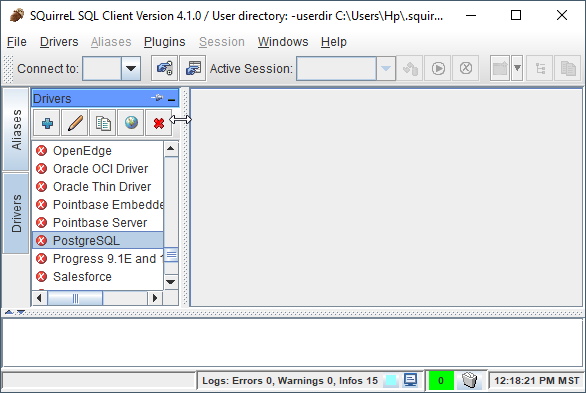Click the vertical scrollbar thumb in driver list

tap(171, 255)
